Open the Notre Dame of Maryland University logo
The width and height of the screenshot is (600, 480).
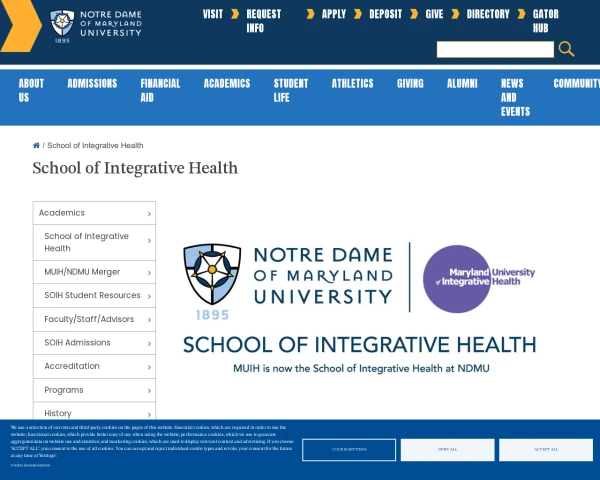[96, 27]
